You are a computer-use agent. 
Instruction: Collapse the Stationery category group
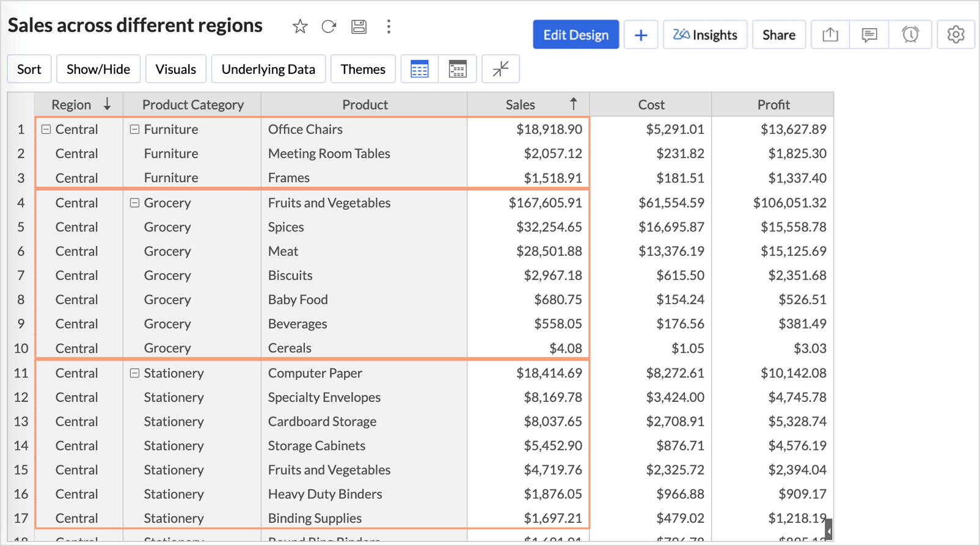tap(134, 373)
